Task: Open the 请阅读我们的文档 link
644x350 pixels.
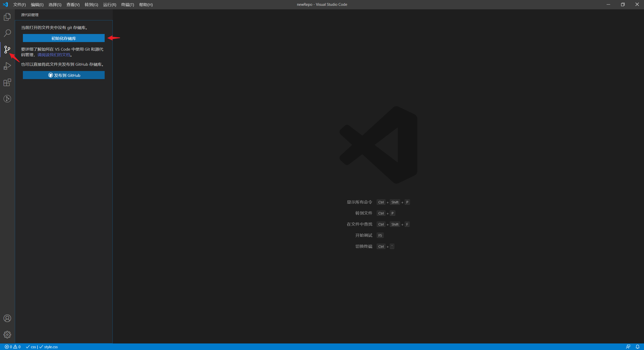Action: (x=54, y=55)
